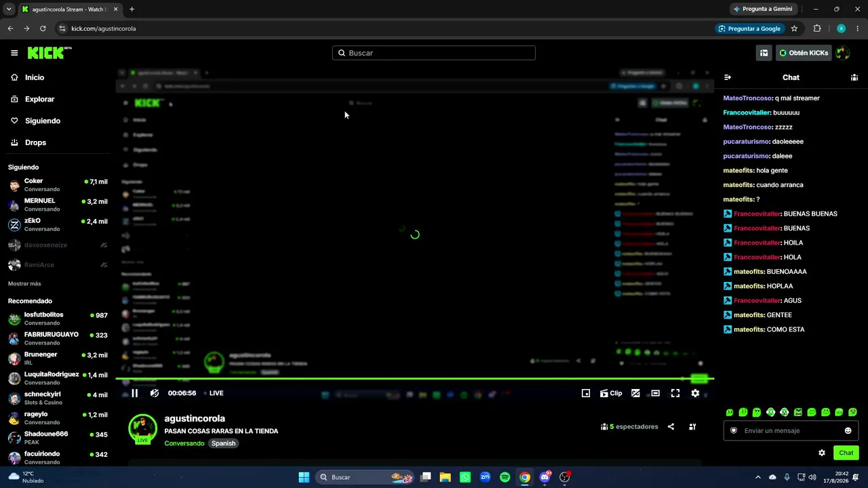Open the user profile avatar menu
The width and height of the screenshot is (868, 488).
842,53
